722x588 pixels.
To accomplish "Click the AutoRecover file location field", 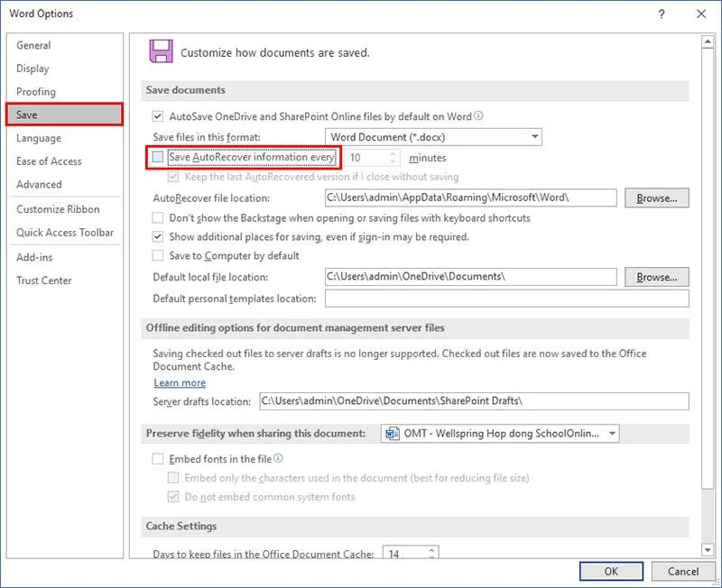I will 470,198.
